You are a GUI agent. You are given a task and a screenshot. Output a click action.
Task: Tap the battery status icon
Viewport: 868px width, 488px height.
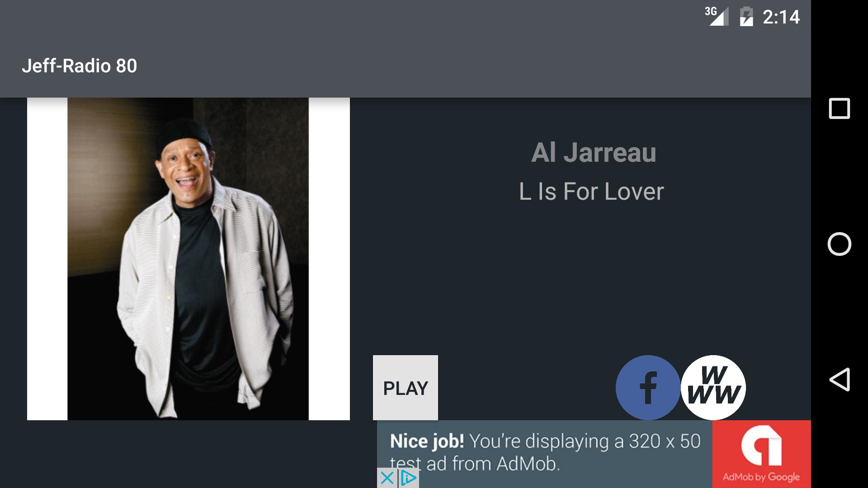click(746, 17)
